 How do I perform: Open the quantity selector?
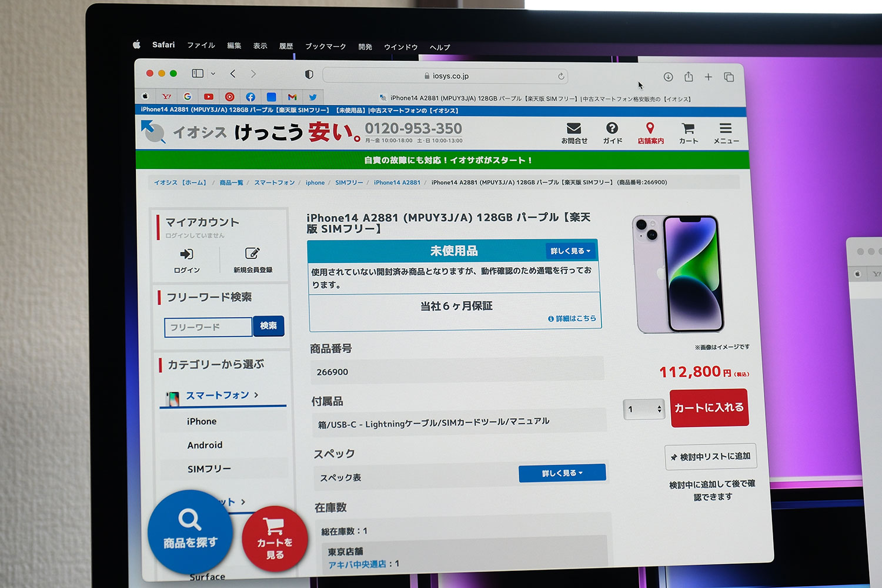644,409
